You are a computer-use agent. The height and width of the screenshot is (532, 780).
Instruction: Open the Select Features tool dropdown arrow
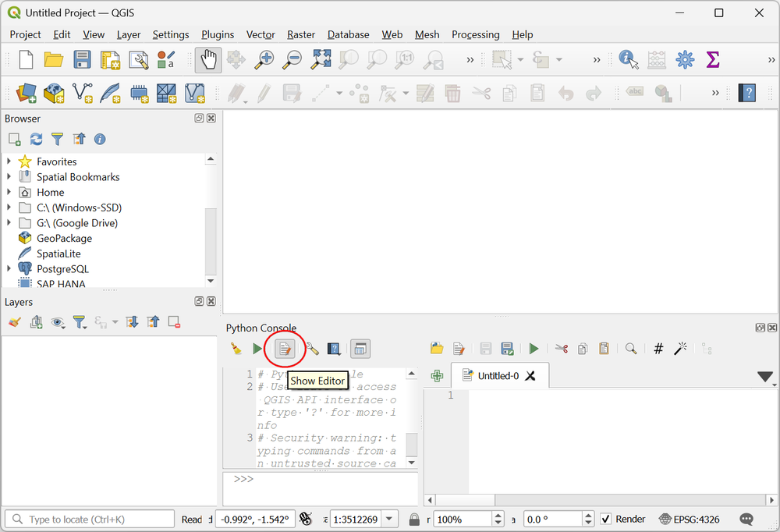point(520,60)
